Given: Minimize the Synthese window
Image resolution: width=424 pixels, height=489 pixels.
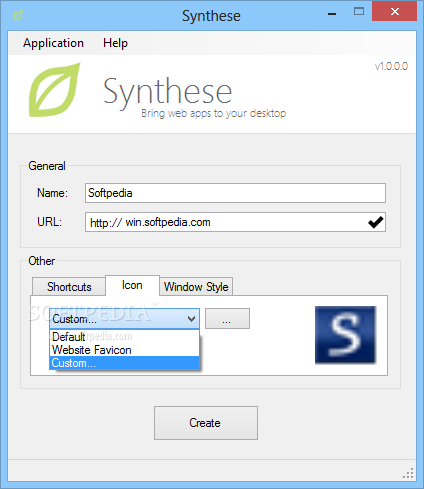Looking at the screenshot, I should click(332, 13).
